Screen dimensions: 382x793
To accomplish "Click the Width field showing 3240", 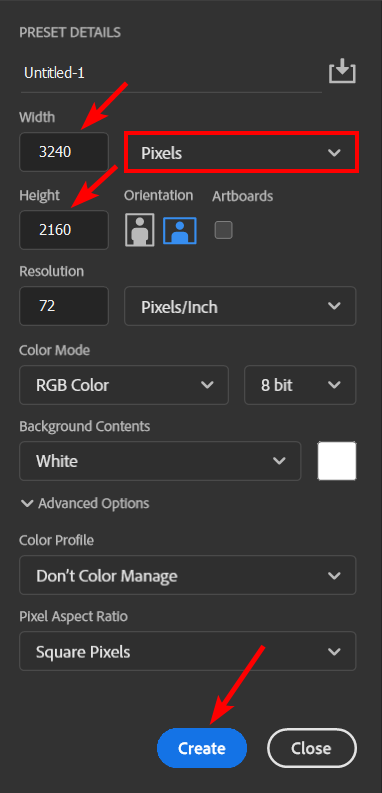I will coord(64,152).
